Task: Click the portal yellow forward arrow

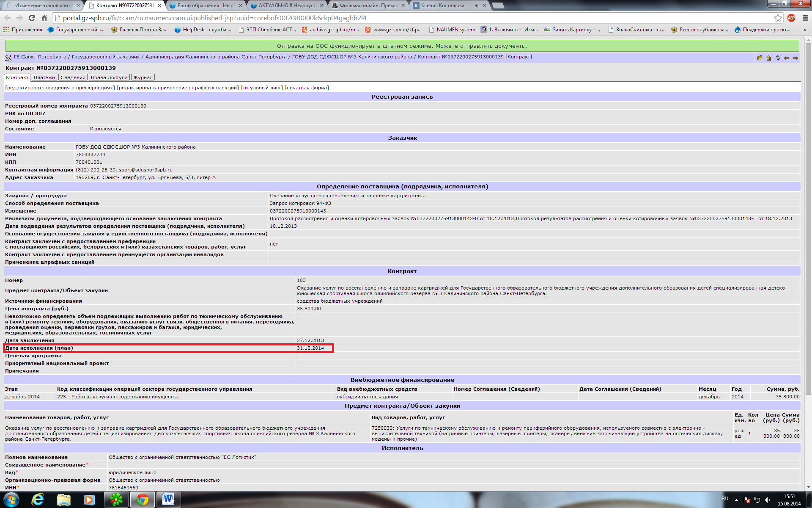Action: pos(796,58)
